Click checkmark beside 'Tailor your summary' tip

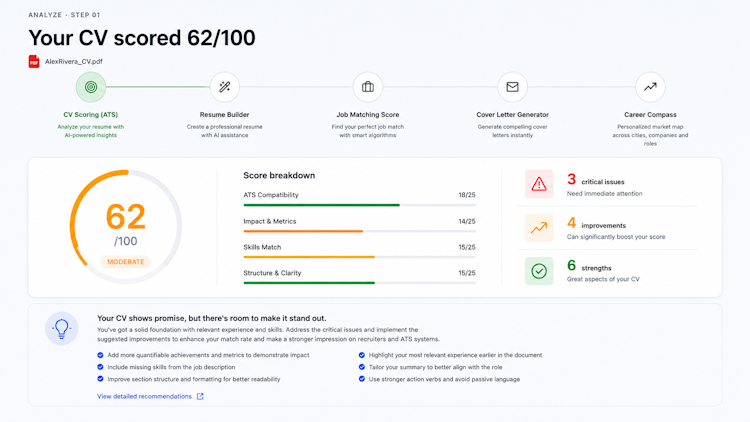point(362,367)
